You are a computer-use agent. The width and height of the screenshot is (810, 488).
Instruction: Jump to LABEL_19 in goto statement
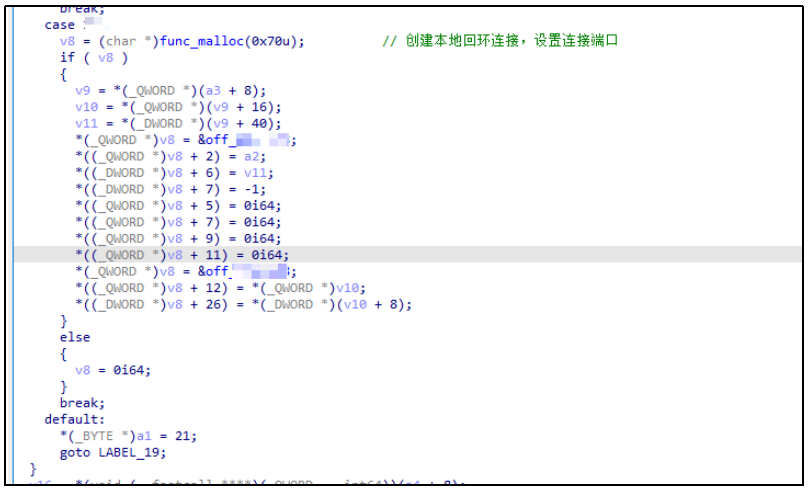coord(130,452)
